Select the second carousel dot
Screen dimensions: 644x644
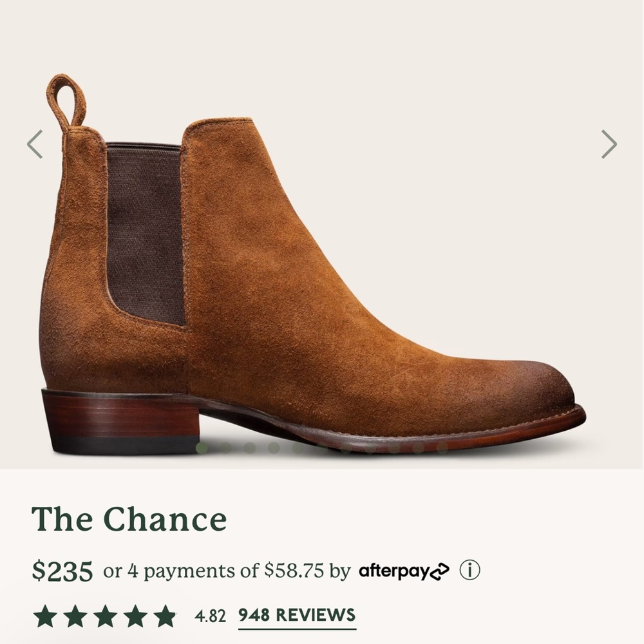(226, 446)
